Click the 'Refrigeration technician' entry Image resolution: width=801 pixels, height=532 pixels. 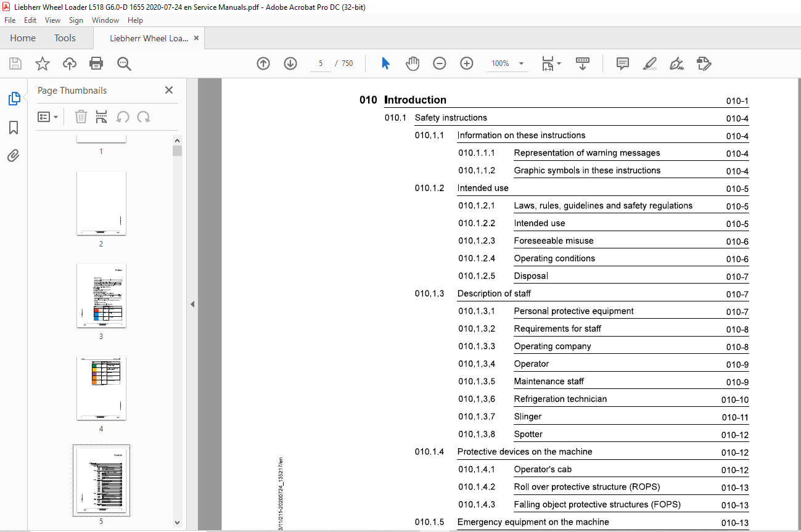561,399
